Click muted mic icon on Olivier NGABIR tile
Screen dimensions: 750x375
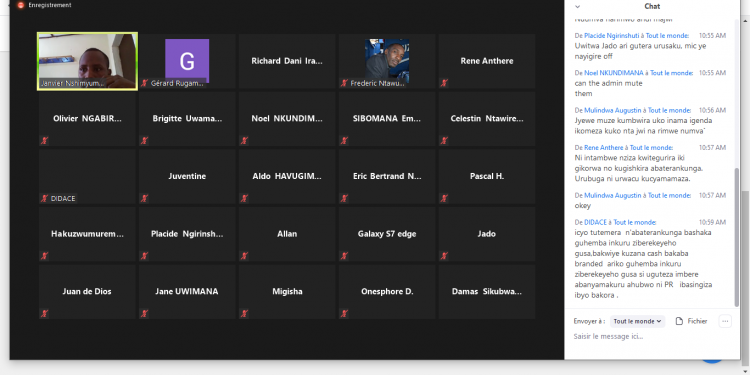click(x=44, y=141)
